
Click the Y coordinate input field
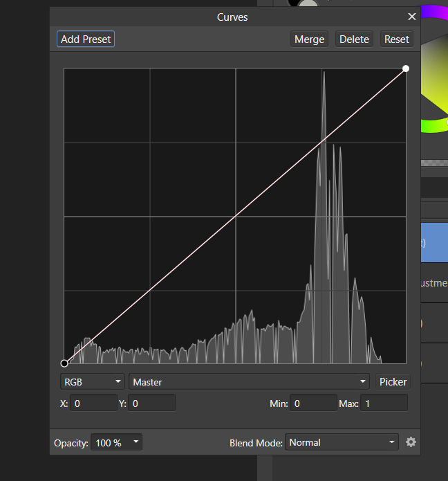tap(151, 403)
